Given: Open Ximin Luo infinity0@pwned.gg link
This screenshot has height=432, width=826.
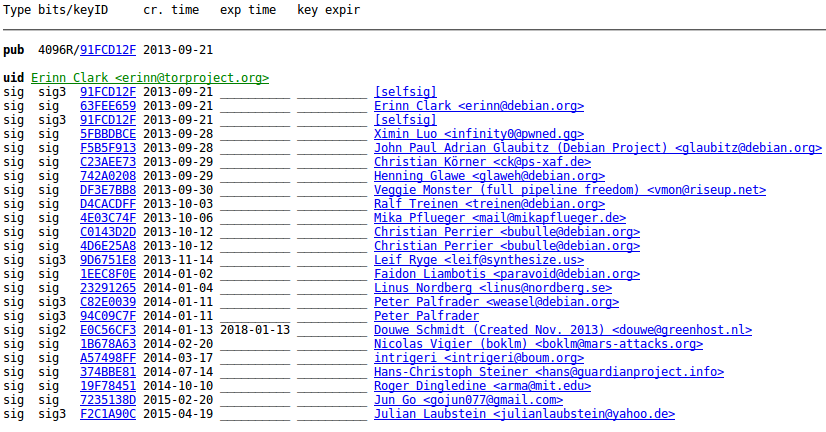Looking at the screenshot, I should (x=479, y=134).
